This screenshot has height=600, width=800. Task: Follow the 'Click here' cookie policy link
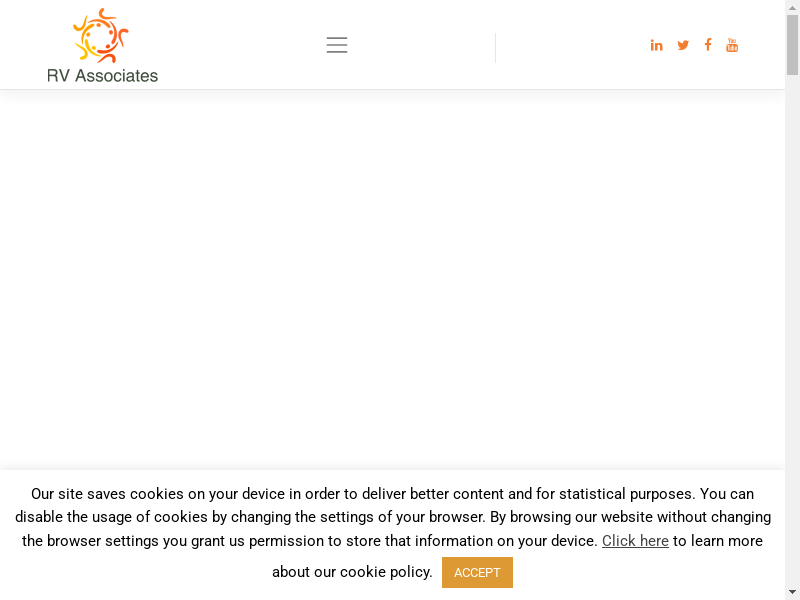(635, 541)
